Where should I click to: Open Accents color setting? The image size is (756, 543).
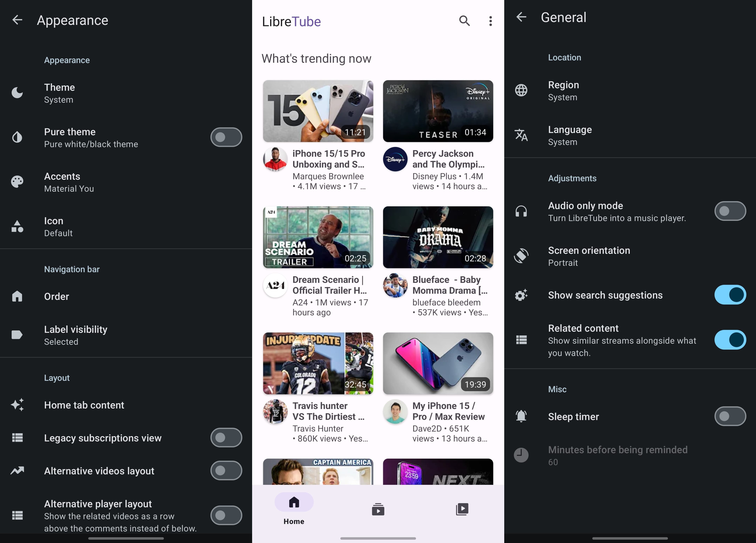pyautogui.click(x=62, y=182)
